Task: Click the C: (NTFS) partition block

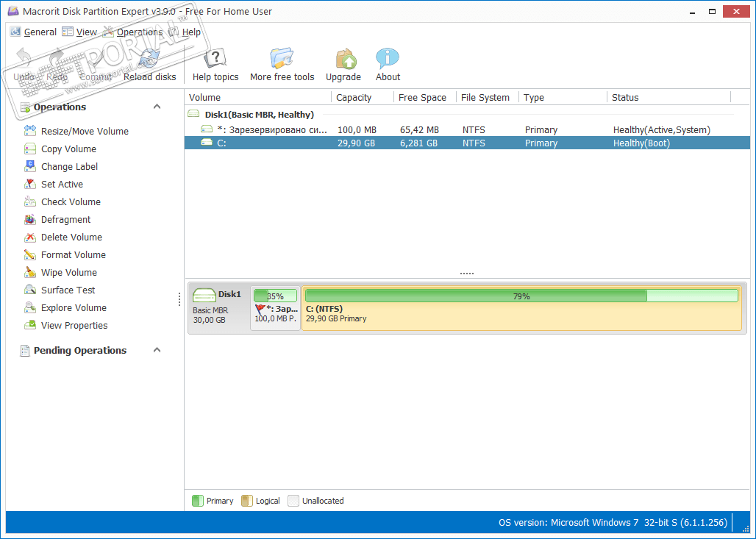Action: point(521,309)
